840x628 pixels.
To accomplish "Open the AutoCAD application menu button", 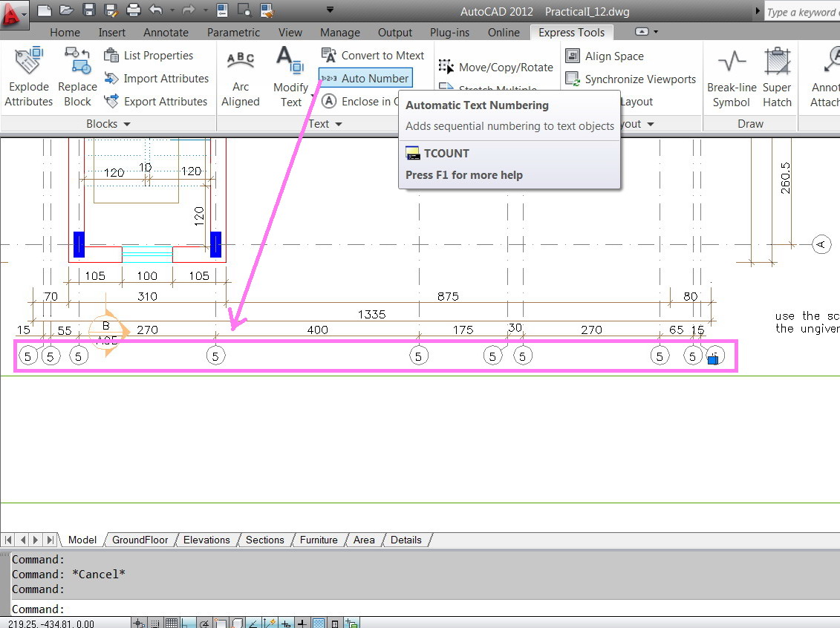I will click(13, 13).
